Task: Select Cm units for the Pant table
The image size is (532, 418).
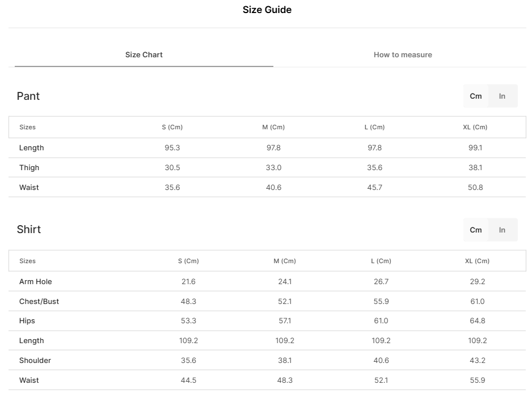Action: [476, 96]
